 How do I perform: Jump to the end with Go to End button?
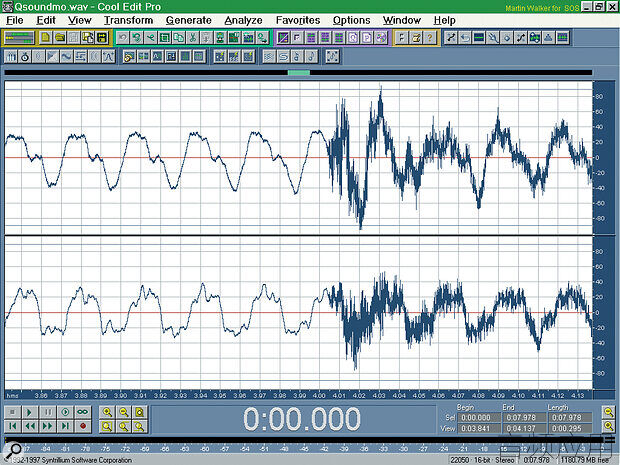[x=65, y=426]
